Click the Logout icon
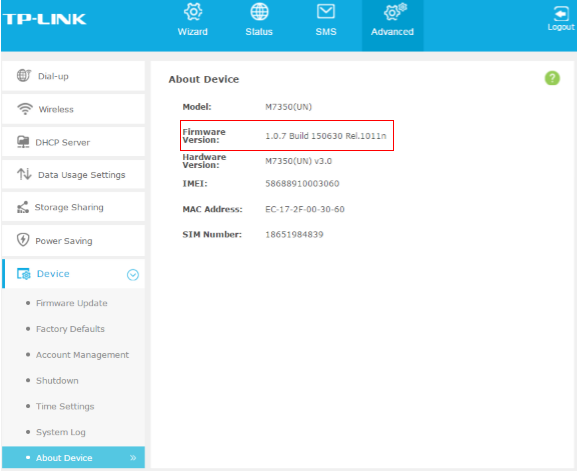578x472 pixels. click(561, 14)
